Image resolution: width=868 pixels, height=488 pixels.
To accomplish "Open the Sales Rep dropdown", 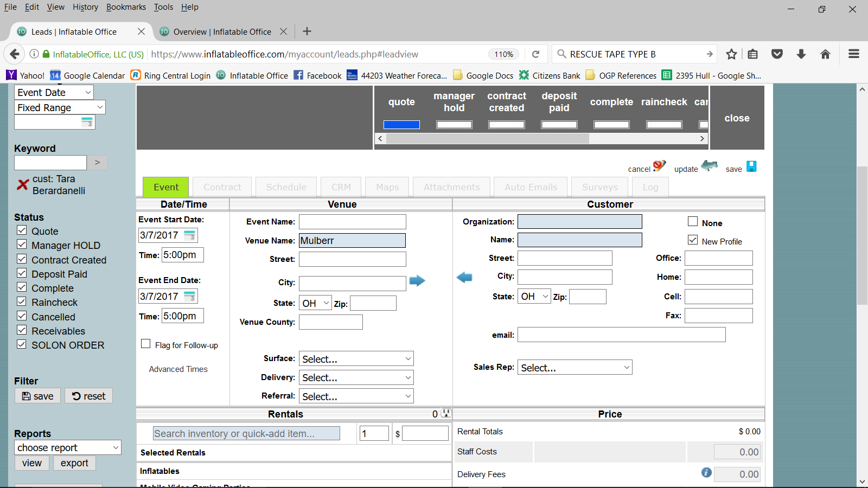I will pyautogui.click(x=575, y=368).
